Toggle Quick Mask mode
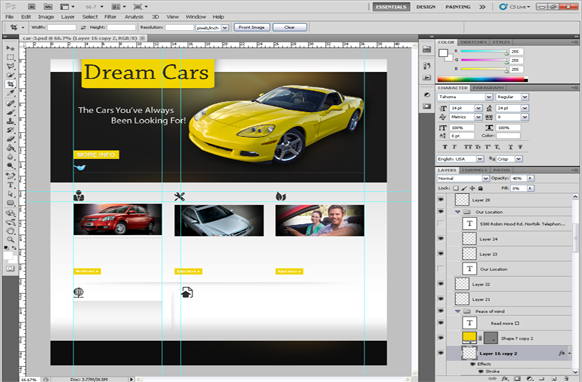This screenshot has width=582, height=382. click(x=10, y=268)
